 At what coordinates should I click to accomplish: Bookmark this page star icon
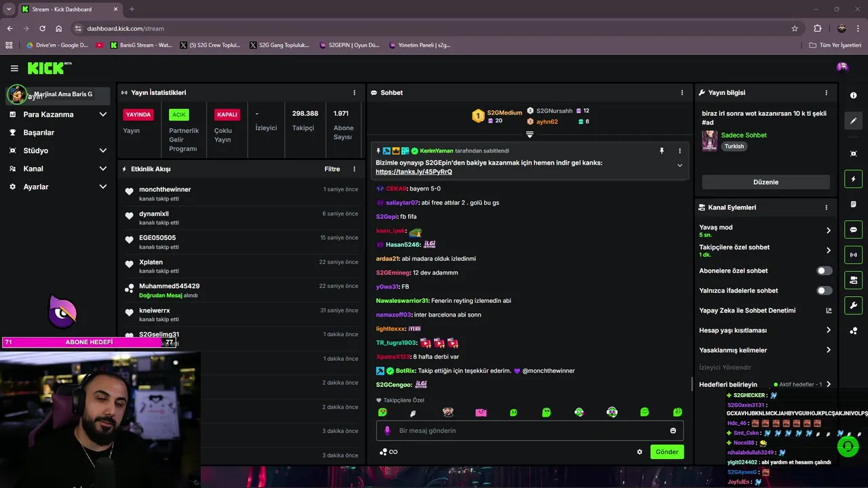pos(795,28)
